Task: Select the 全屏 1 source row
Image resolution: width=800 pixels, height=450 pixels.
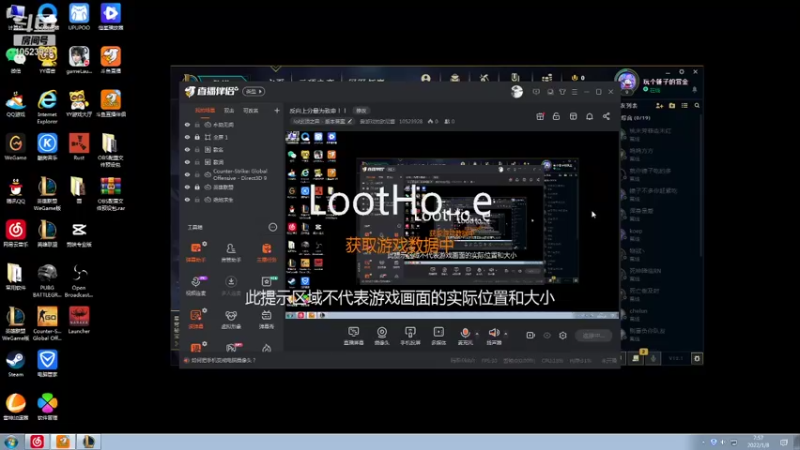Action: (x=232, y=137)
